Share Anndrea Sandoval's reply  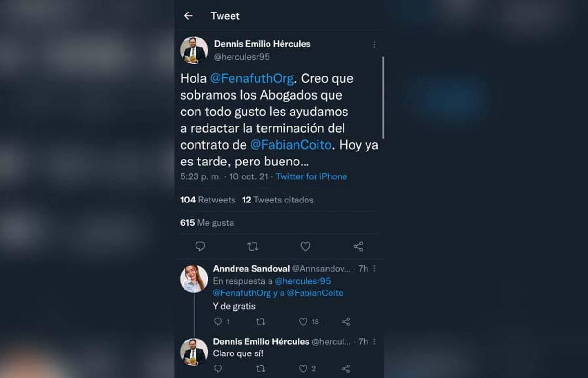(346, 321)
